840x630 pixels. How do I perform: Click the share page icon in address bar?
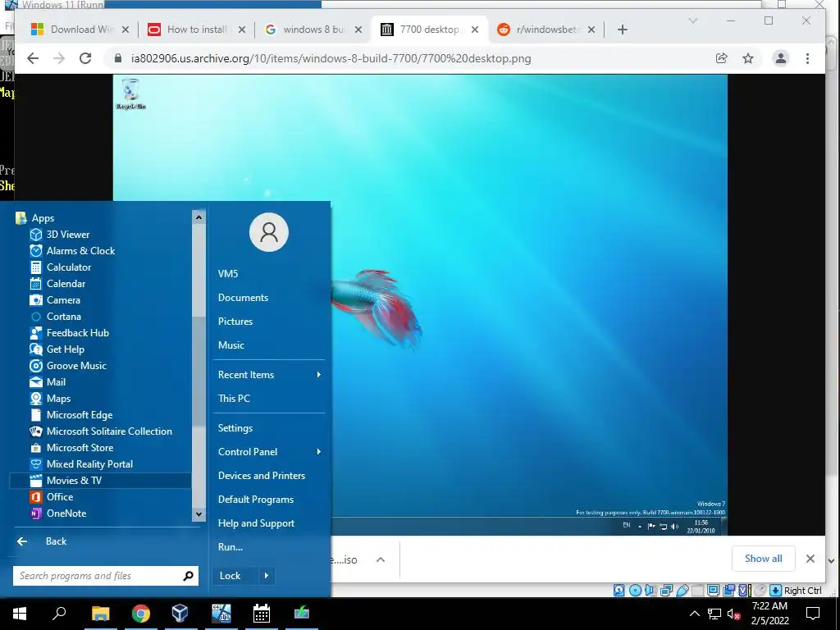[x=722, y=58]
